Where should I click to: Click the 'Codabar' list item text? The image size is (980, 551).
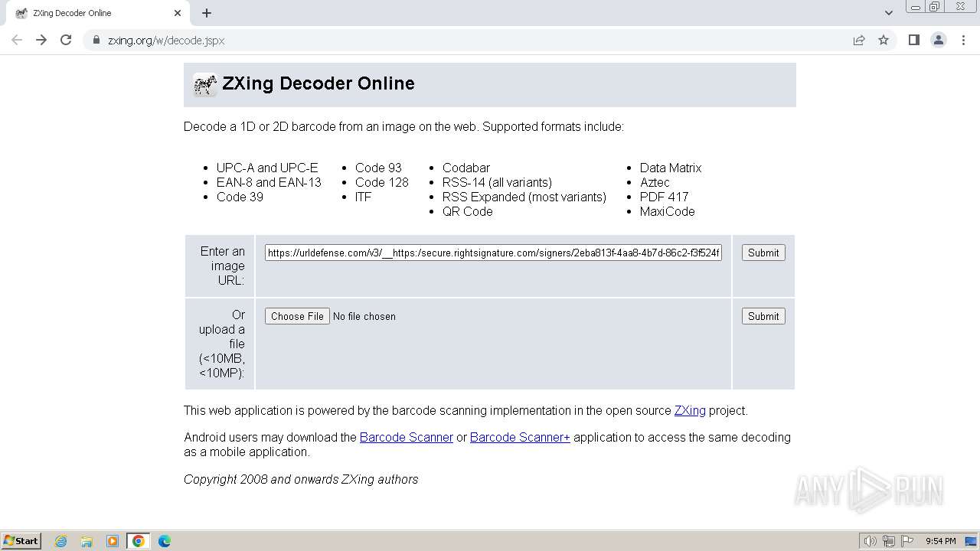(466, 168)
